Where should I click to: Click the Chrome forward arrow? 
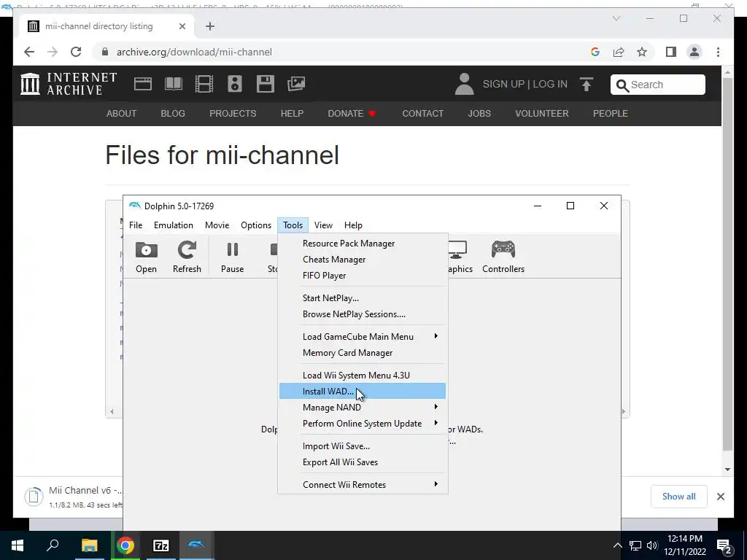point(53,52)
